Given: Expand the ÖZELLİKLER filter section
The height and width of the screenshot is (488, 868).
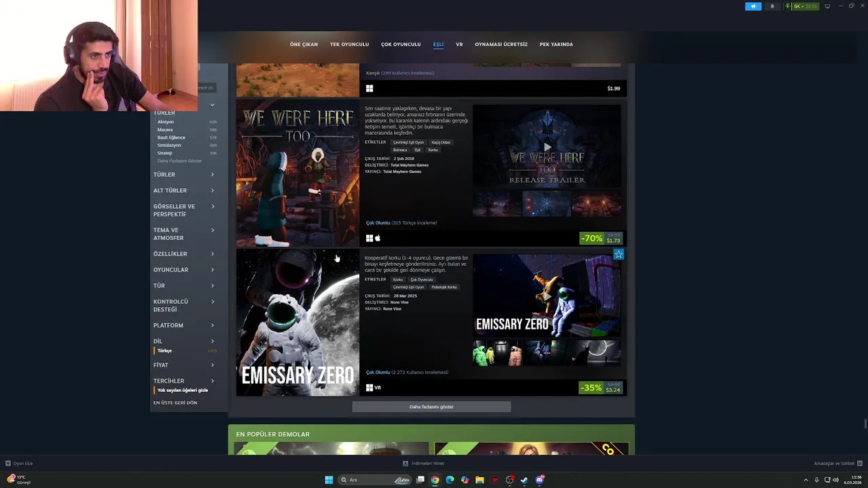Looking at the screenshot, I should pos(184,253).
